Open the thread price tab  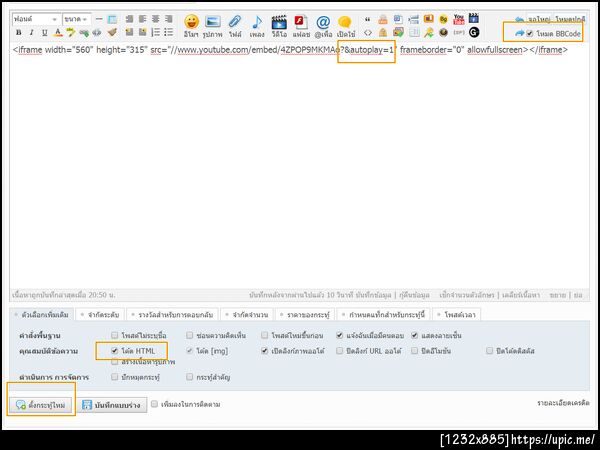point(305,315)
